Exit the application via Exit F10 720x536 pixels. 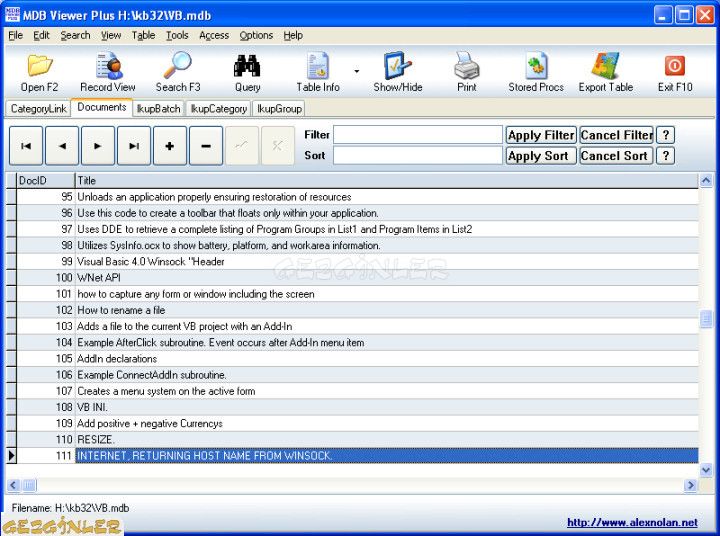(x=675, y=72)
